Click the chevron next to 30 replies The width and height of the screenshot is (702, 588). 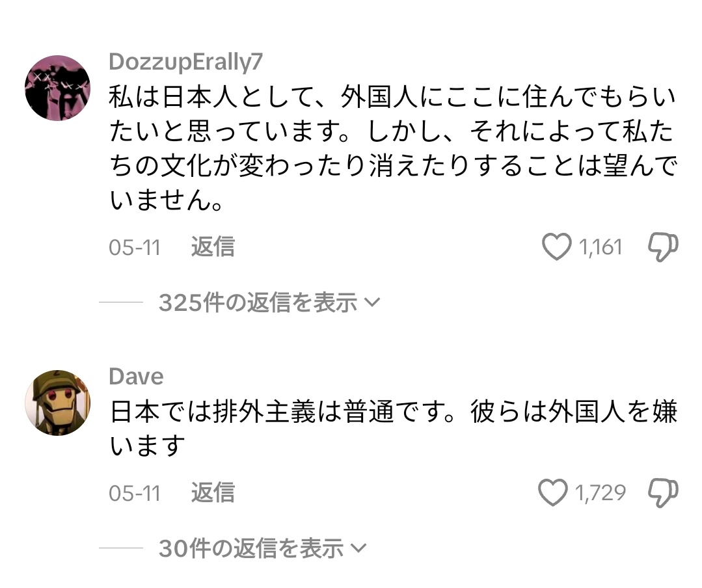(358, 549)
